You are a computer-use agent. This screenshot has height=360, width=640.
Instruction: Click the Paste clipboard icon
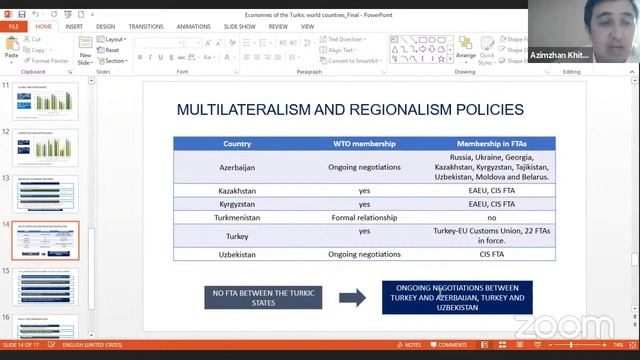pos(12,43)
